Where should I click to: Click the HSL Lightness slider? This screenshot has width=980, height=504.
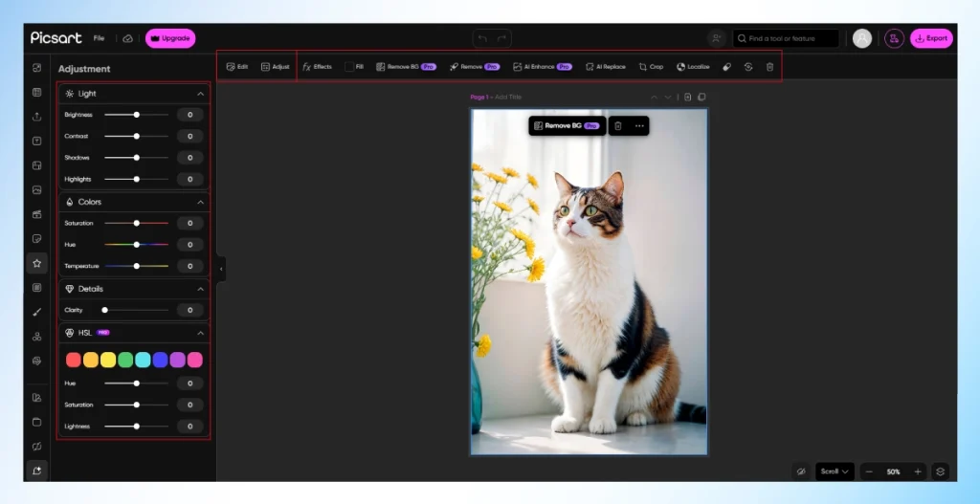[136, 427]
